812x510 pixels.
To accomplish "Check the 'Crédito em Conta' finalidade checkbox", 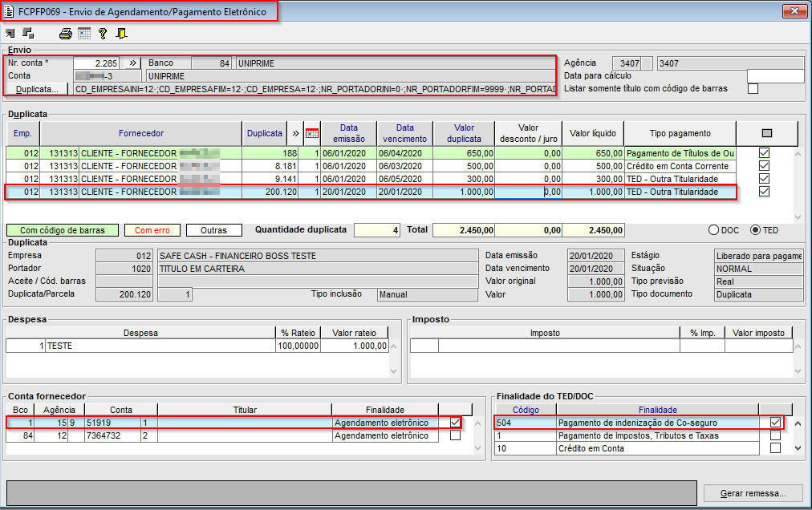I will [x=775, y=448].
